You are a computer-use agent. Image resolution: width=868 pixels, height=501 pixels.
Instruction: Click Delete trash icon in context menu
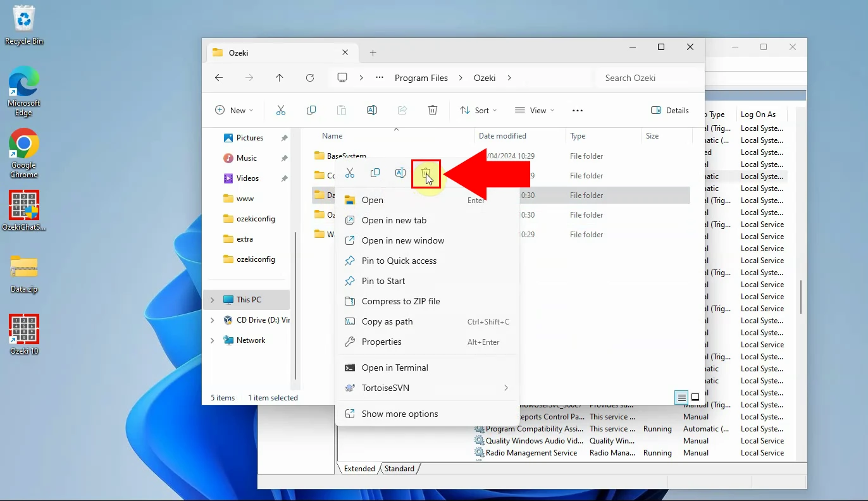tap(426, 174)
